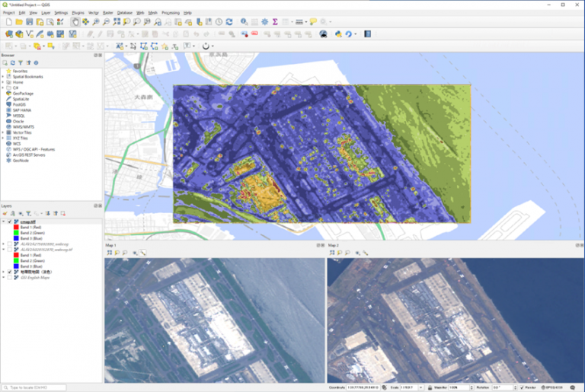Open the Raster menu
This screenshot has width=585, height=392.
pos(108,13)
